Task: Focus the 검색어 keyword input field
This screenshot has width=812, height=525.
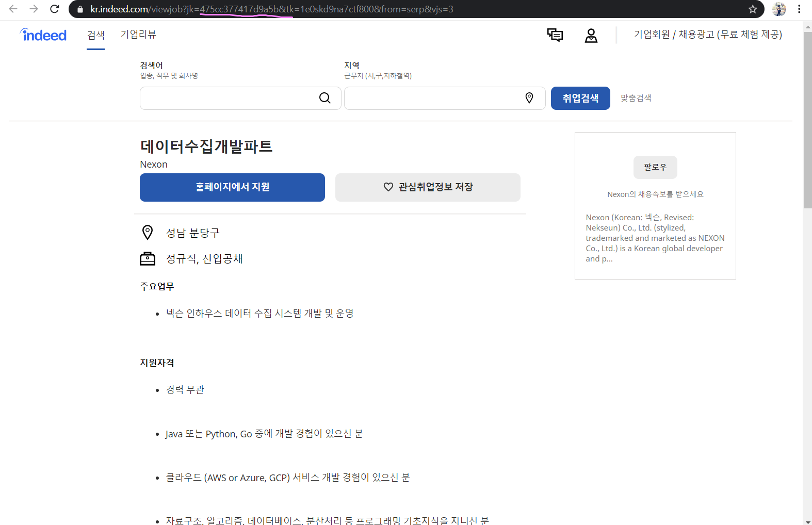Action: point(240,98)
